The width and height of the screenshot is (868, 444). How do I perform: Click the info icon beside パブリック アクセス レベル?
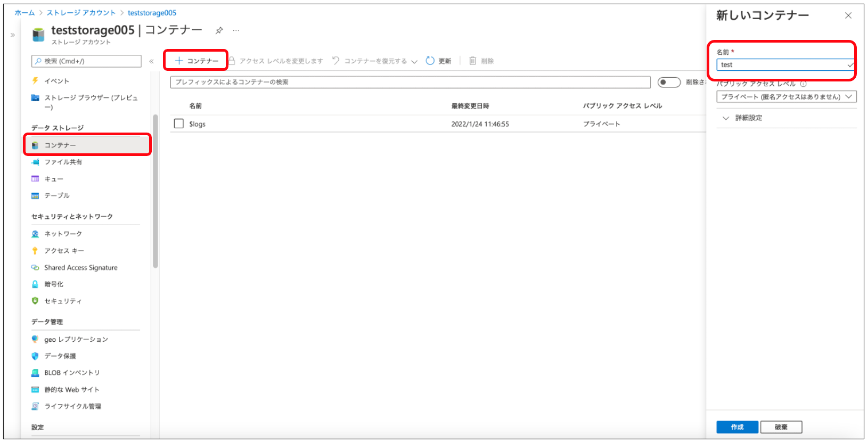[x=804, y=84]
